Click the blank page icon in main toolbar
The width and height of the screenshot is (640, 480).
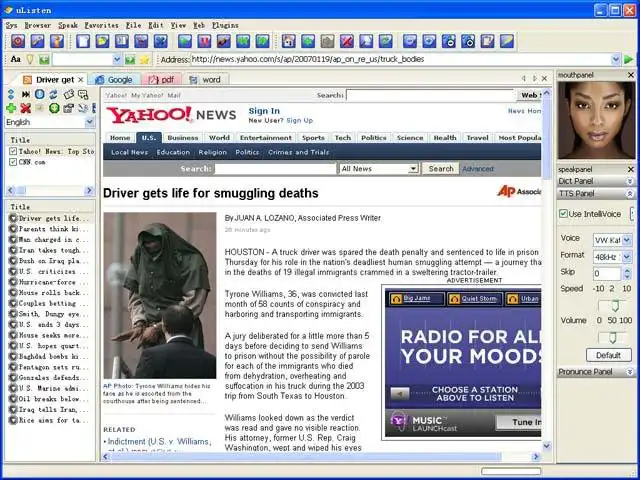(x=83, y=41)
